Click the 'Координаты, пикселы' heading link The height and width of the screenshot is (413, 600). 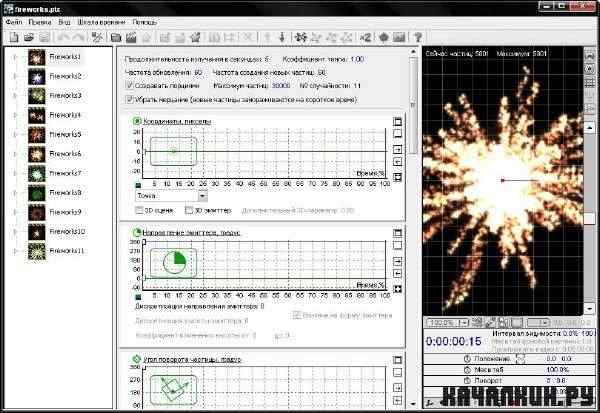pos(177,121)
